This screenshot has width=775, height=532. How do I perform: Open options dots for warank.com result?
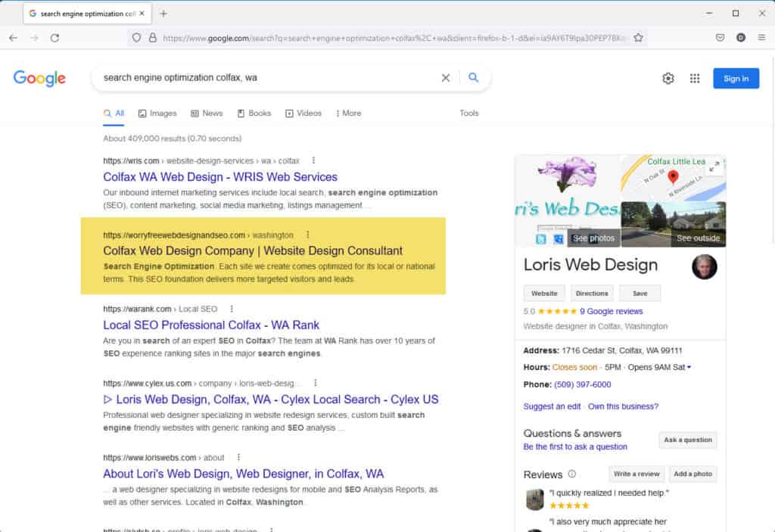(232, 309)
